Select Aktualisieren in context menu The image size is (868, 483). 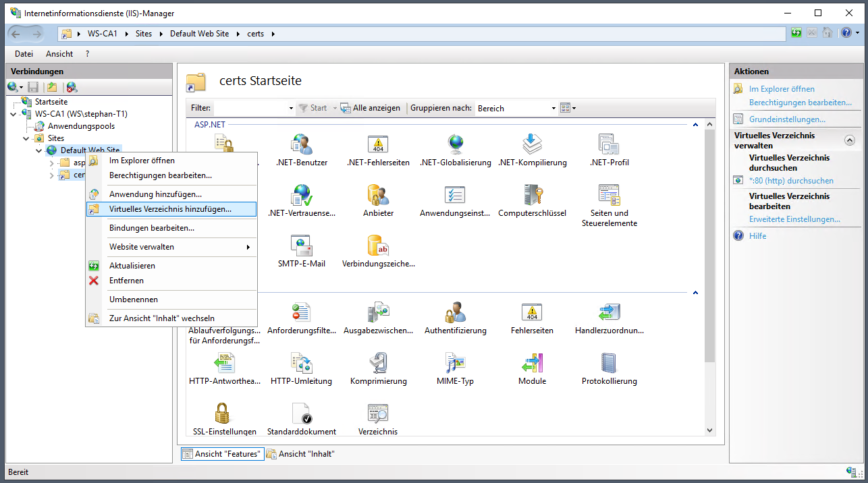(171, 266)
